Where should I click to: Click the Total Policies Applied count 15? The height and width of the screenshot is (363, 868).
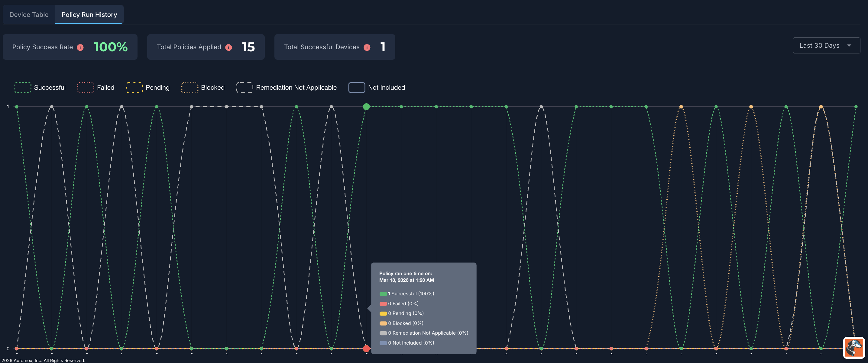tap(248, 47)
